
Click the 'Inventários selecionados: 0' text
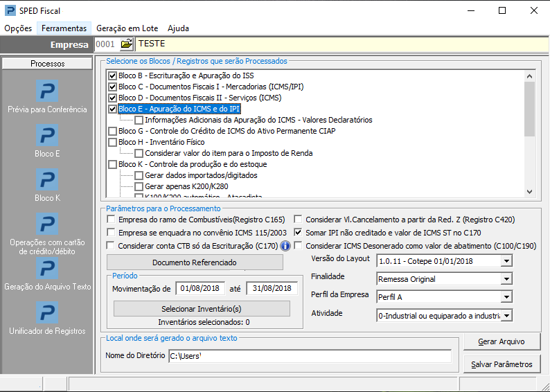pyautogui.click(x=204, y=322)
